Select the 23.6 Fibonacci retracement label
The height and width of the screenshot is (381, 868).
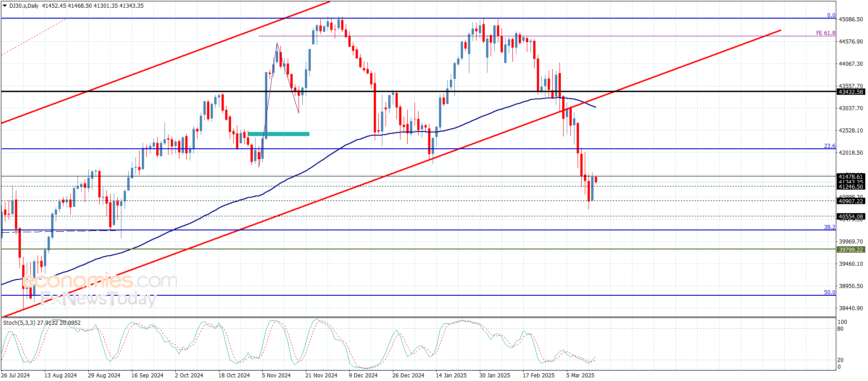coord(829,146)
